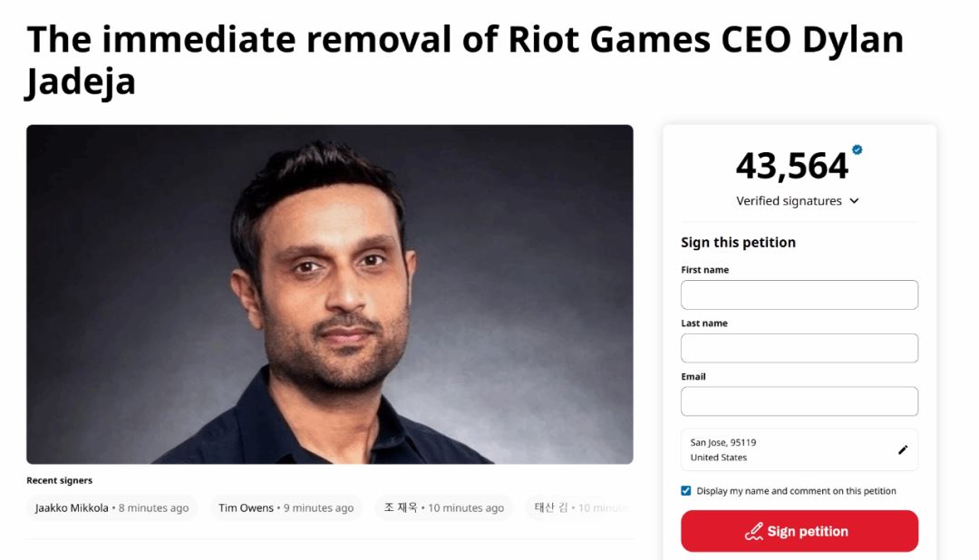The height and width of the screenshot is (560, 979).
Task: Click into the Last name field
Action: (799, 348)
